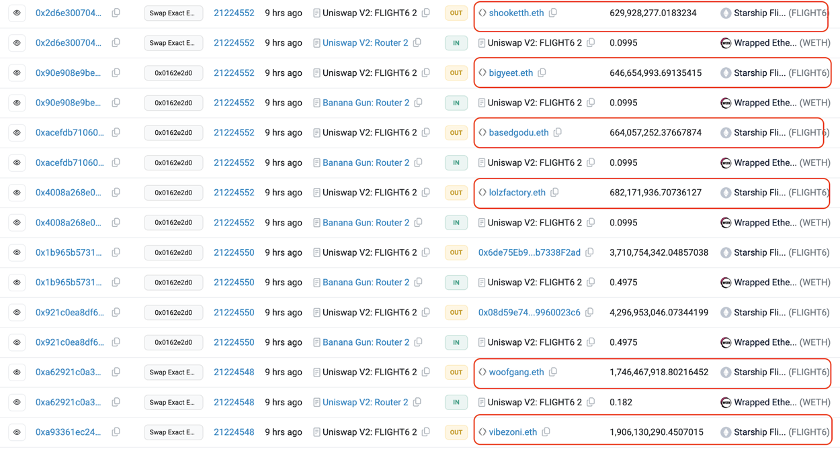Image resolution: width=840 pixels, height=450 pixels.
Task: Open details eye icon in shooketth.eth row
Action: pyautogui.click(x=17, y=13)
